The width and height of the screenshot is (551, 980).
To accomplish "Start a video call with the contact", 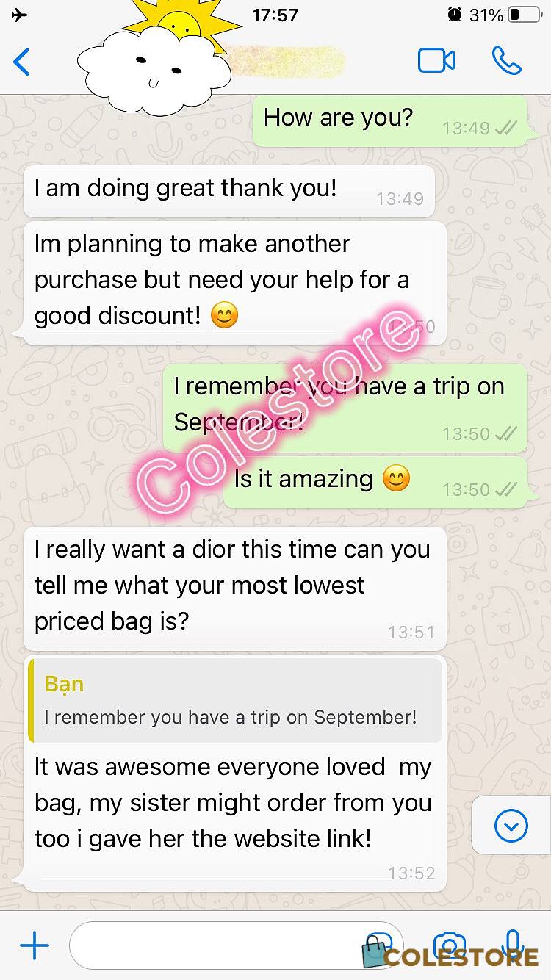I will pos(436,61).
